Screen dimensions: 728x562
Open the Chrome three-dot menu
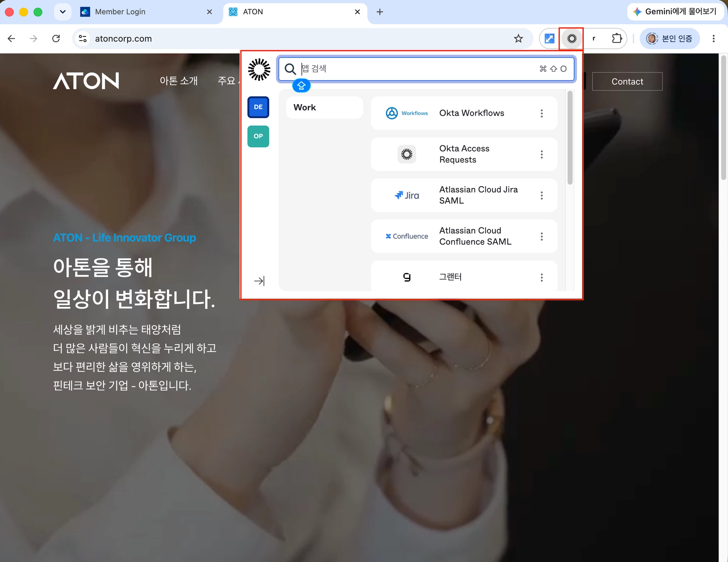coord(713,38)
